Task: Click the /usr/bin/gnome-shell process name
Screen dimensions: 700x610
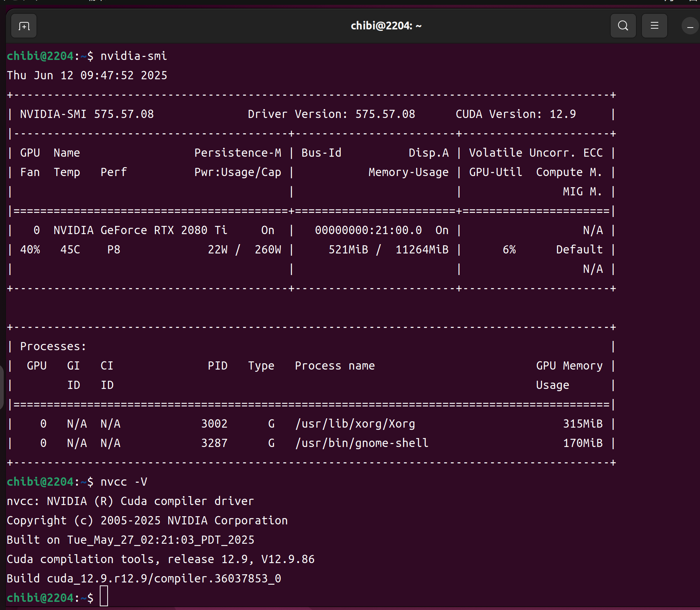Action: [x=362, y=443]
